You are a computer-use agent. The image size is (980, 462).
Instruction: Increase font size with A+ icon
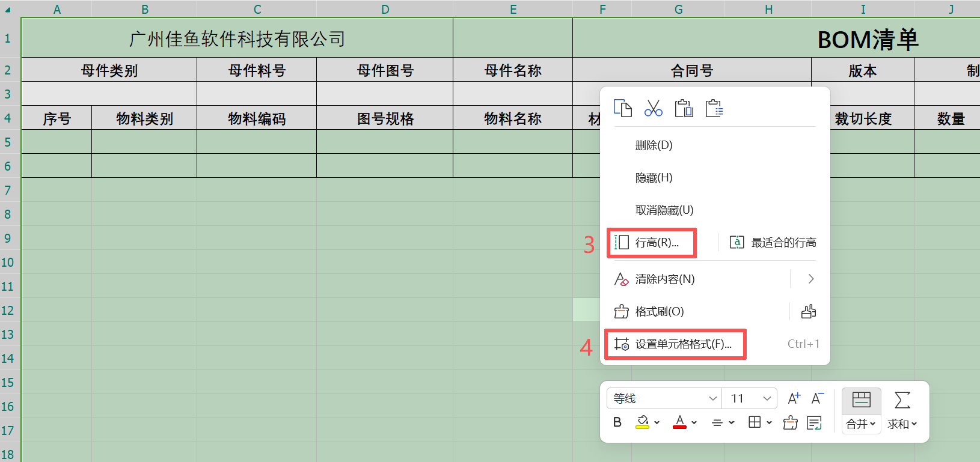[794, 398]
